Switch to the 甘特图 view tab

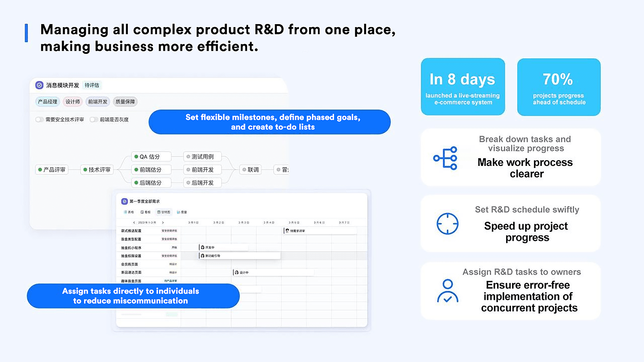coord(164,212)
